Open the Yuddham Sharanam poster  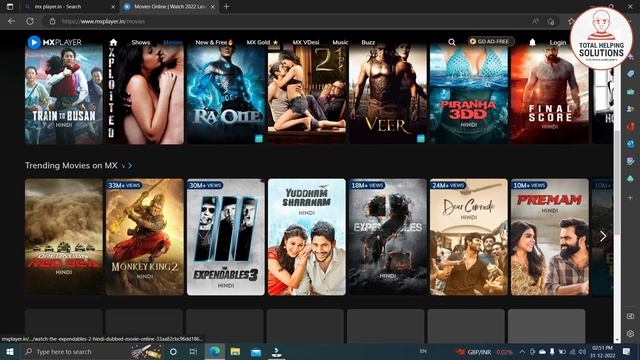click(x=307, y=237)
